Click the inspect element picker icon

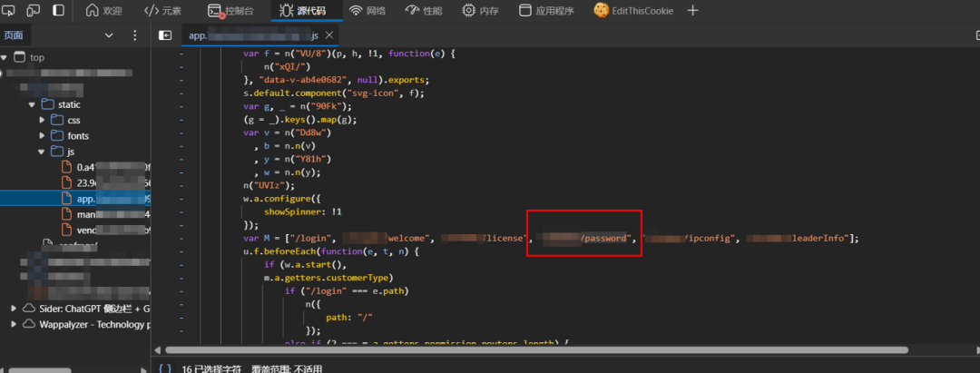click(x=9, y=10)
